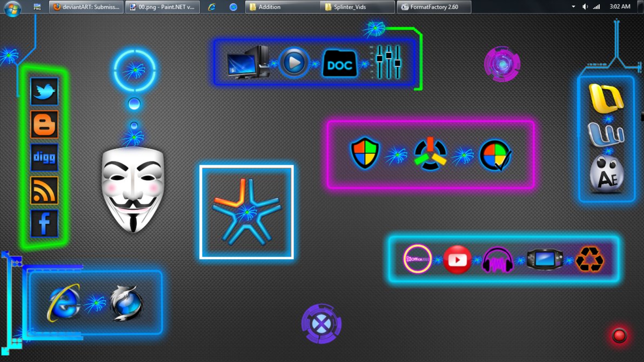Open the My Computer icon
The height and width of the screenshot is (362, 644).
249,63
